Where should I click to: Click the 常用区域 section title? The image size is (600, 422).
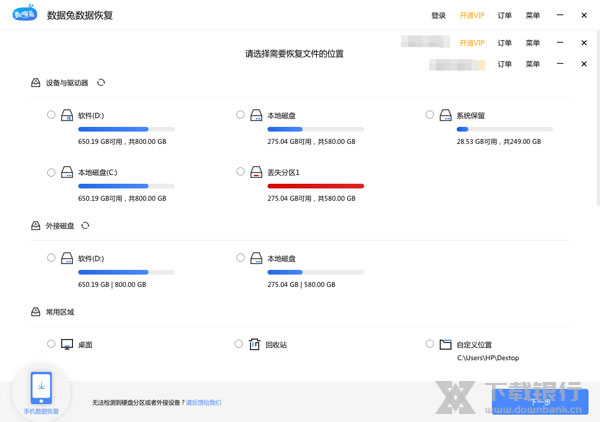pyautogui.click(x=60, y=312)
